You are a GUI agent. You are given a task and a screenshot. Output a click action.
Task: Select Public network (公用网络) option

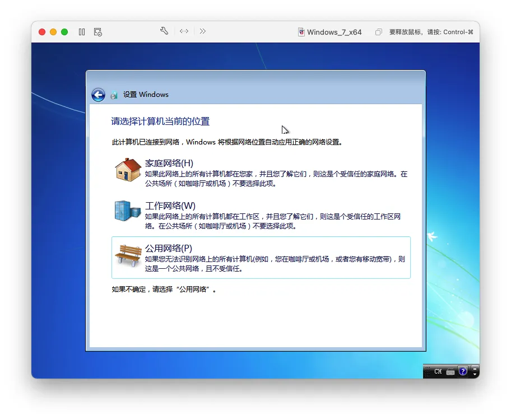pos(261,258)
